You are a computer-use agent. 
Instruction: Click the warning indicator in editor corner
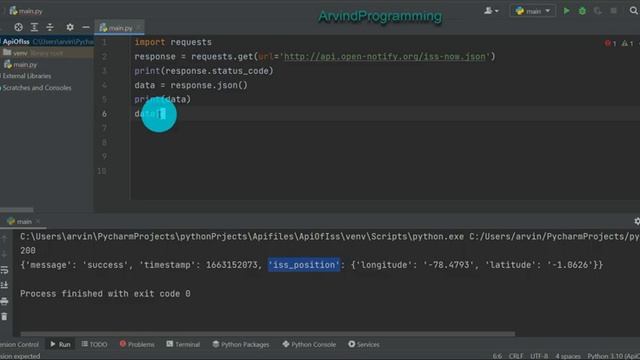click(627, 43)
